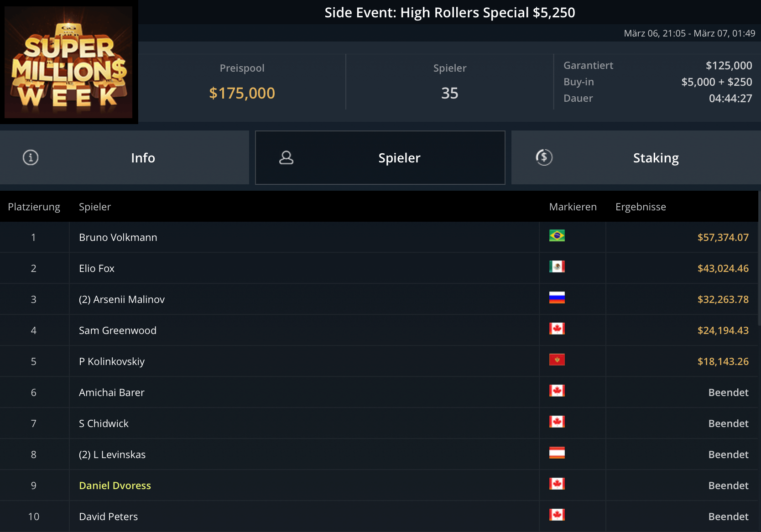Open the Super Millions Week banner

pos(68,62)
